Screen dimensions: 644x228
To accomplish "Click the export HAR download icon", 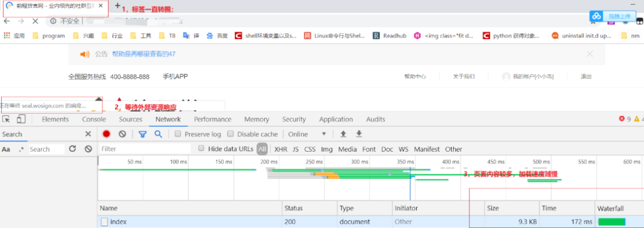I will tap(359, 134).
